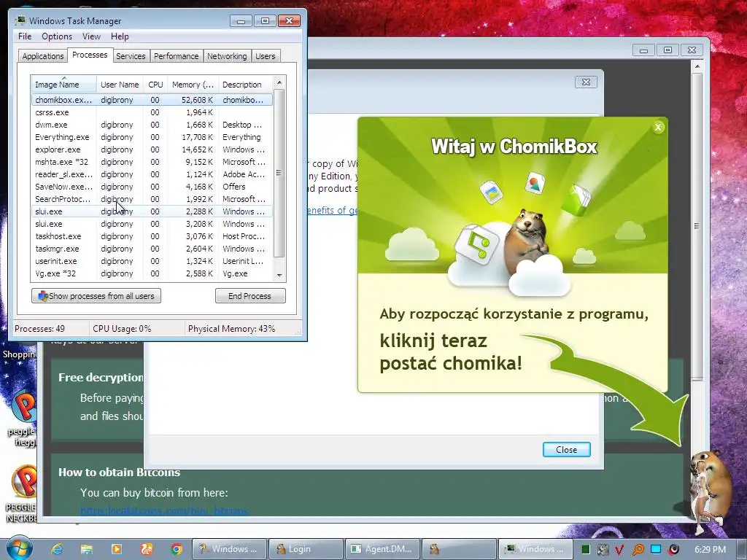Open Windows Media Player taskbar icon
747x560 pixels.
click(116, 549)
